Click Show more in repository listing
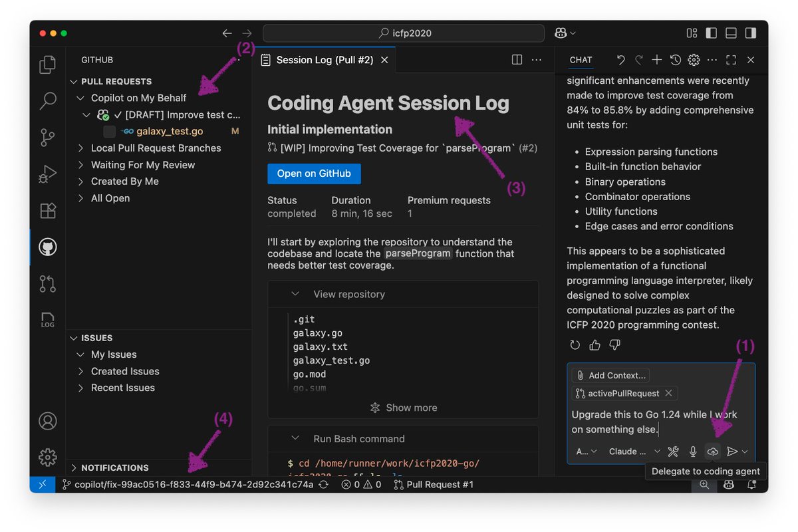Screen dimensions: 798x532 click(403, 408)
